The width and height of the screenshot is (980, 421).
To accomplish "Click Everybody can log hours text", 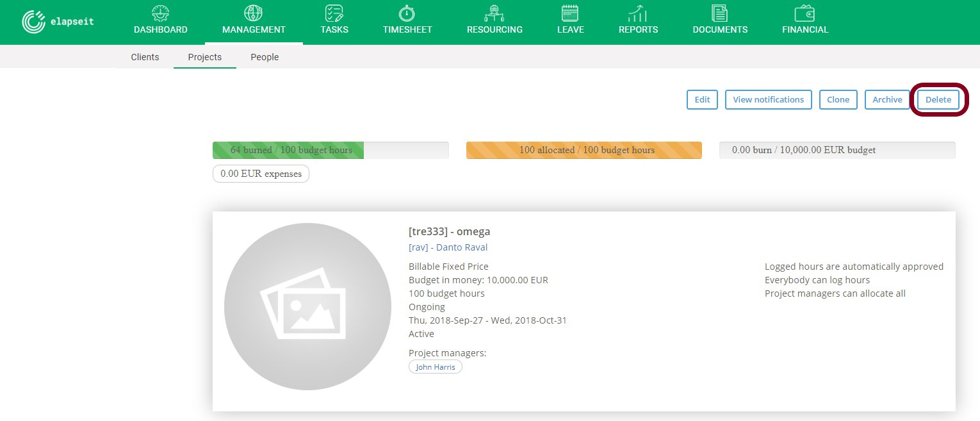I will tap(817, 280).
